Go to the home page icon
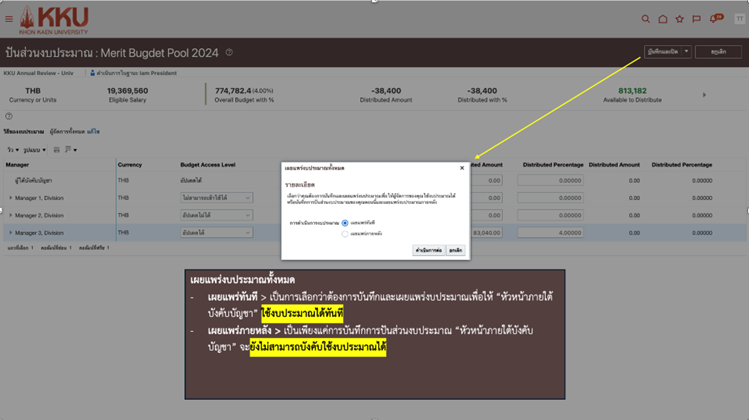The width and height of the screenshot is (749, 420). click(663, 18)
